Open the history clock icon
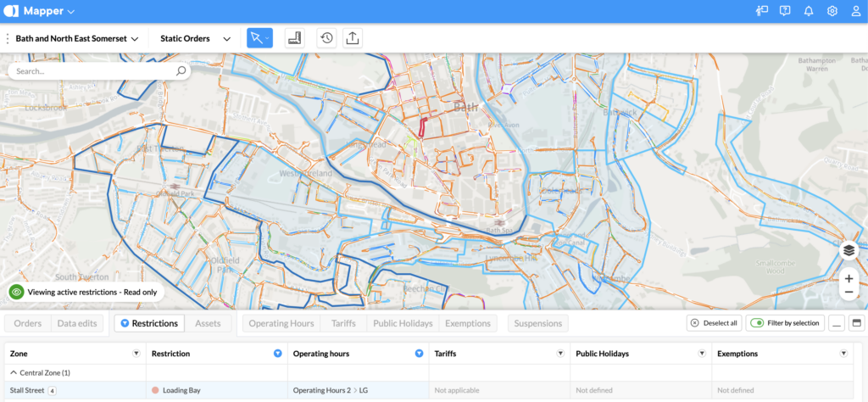The width and height of the screenshot is (868, 402). [x=326, y=38]
